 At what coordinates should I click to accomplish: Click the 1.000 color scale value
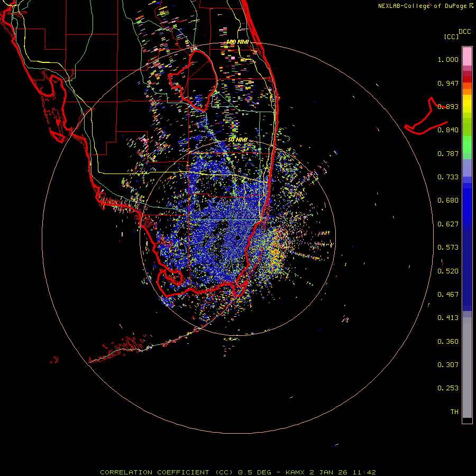448,59
